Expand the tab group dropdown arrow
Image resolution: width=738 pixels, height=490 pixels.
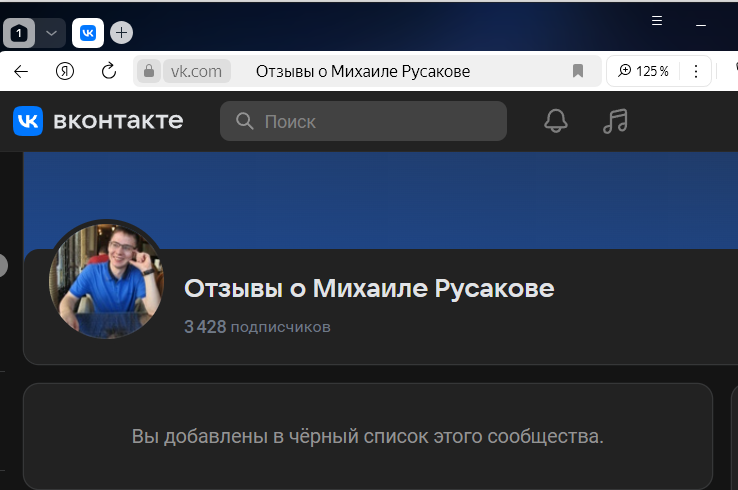pos(51,33)
